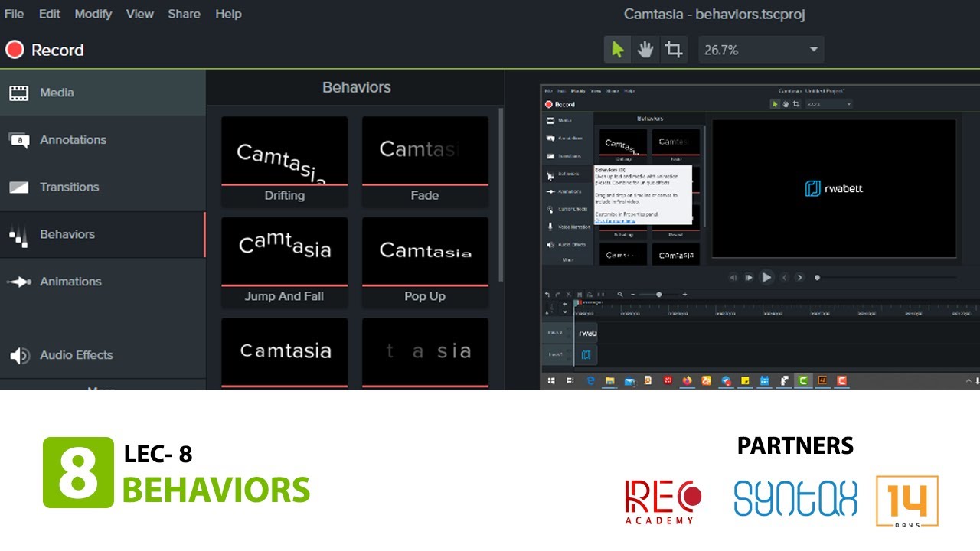Select the hand Pan tool in main toolbar
This screenshot has width=980, height=551.
click(645, 50)
